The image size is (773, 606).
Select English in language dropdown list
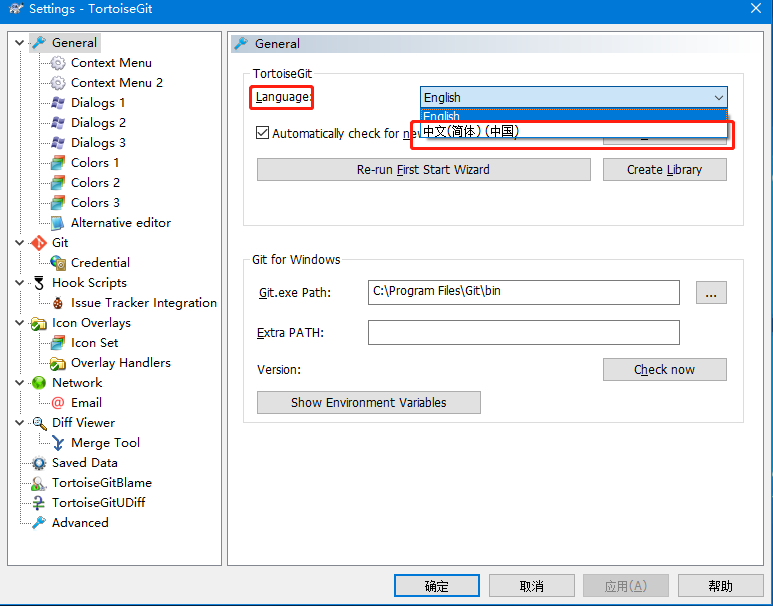click(x=573, y=116)
